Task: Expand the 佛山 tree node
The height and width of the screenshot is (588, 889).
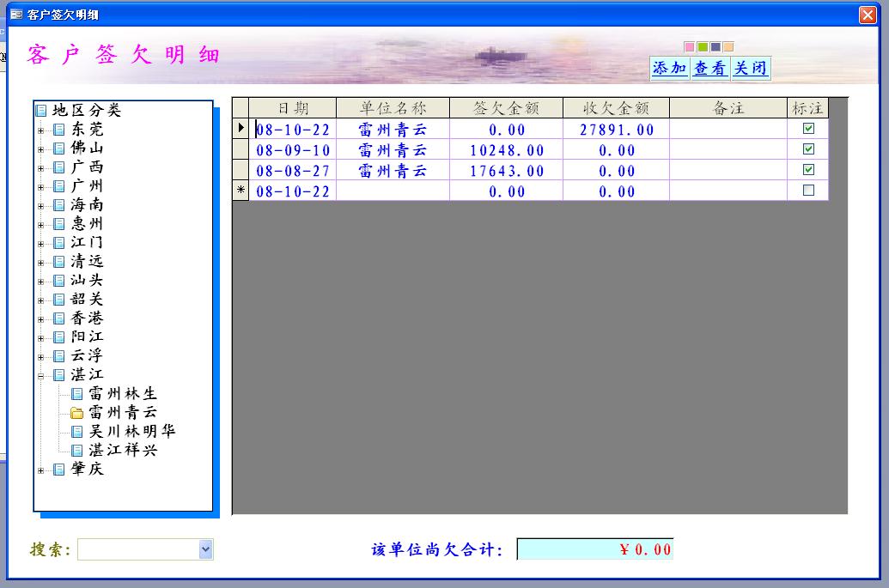Action: 41,149
